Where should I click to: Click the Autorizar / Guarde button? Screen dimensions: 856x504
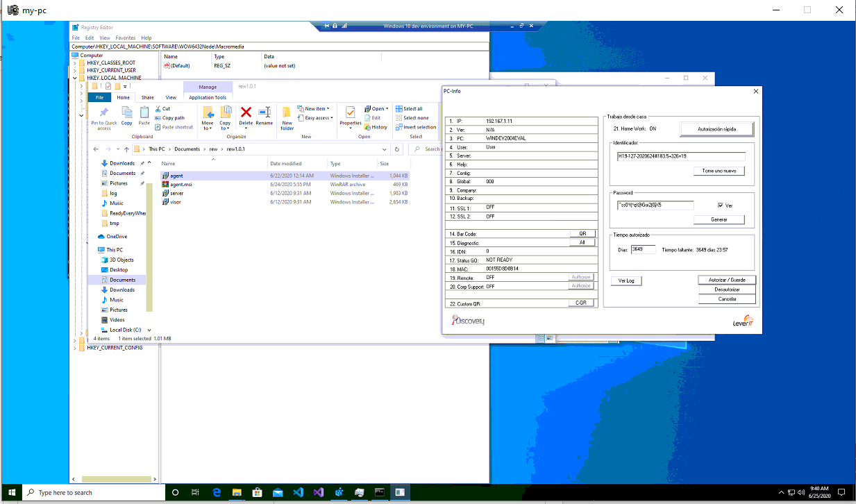point(726,280)
